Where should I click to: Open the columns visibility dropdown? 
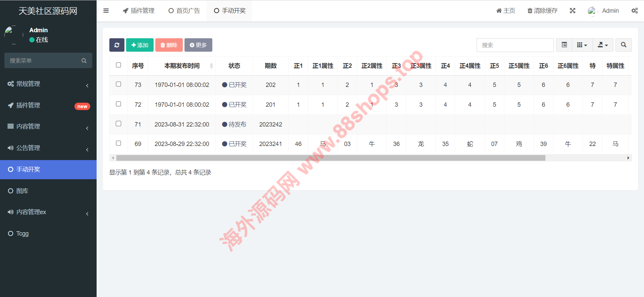[582, 45]
